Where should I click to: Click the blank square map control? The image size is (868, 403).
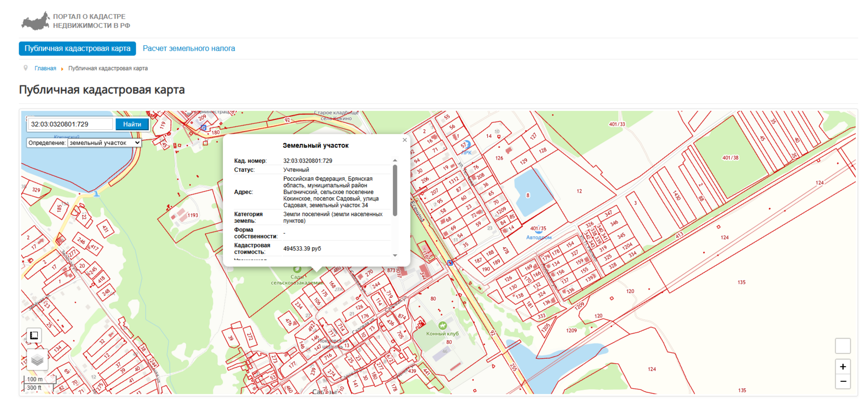(x=842, y=345)
